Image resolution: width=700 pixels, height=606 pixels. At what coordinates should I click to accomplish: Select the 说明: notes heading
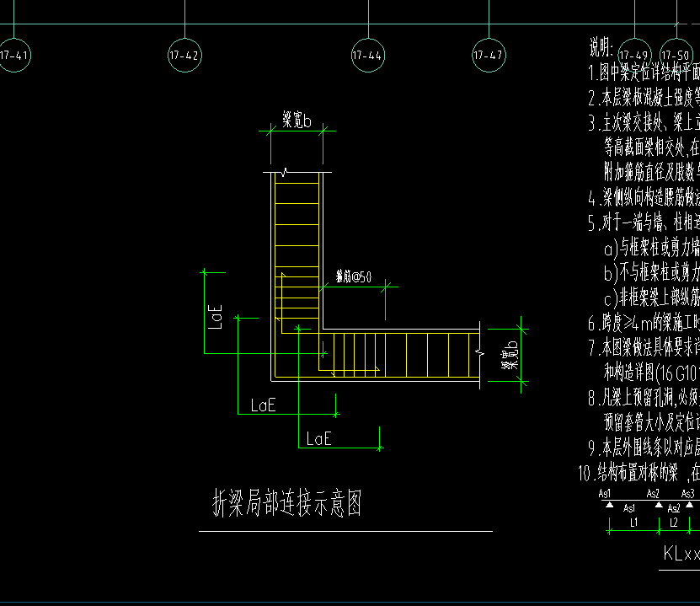pyautogui.click(x=601, y=47)
